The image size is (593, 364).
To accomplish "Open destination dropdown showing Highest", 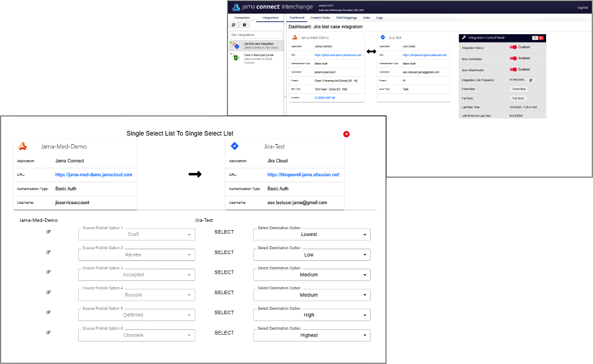I will tap(311, 335).
